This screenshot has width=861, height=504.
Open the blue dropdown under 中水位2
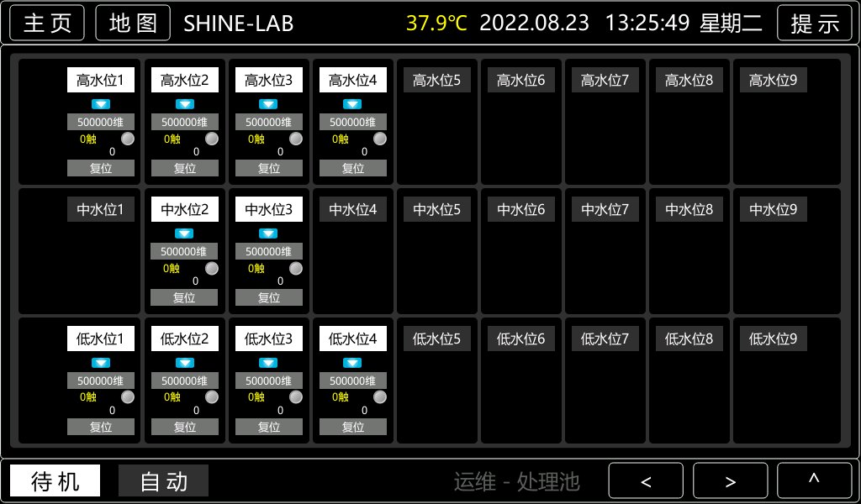click(x=184, y=234)
